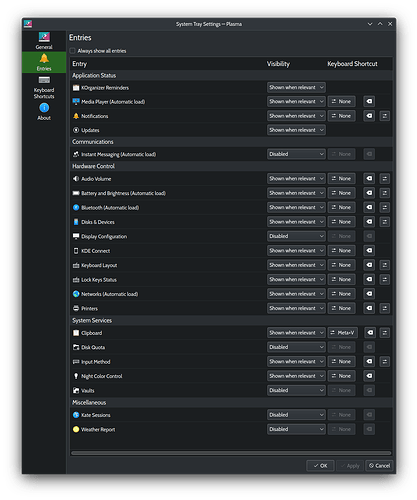
Task: Click the Printers entry icon
Action: tap(76, 308)
